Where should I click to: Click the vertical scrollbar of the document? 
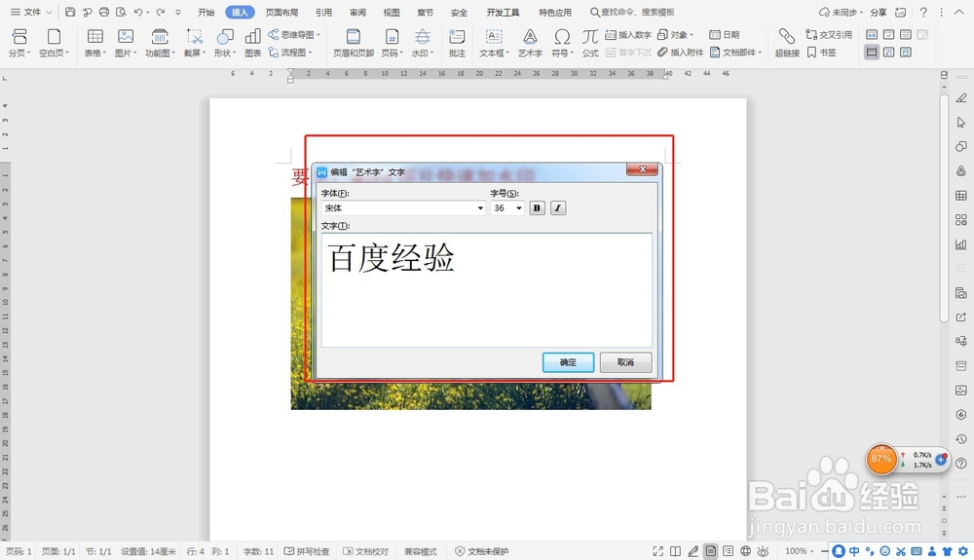click(x=944, y=208)
